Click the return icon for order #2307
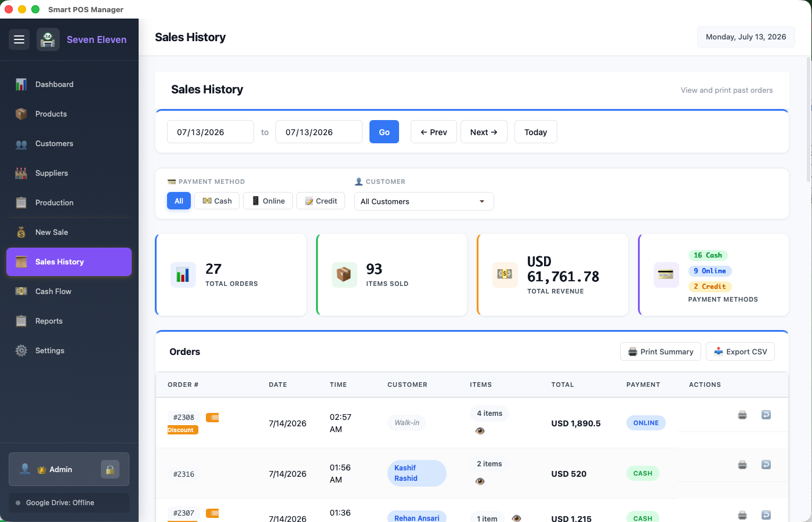812x522 pixels. (x=766, y=515)
